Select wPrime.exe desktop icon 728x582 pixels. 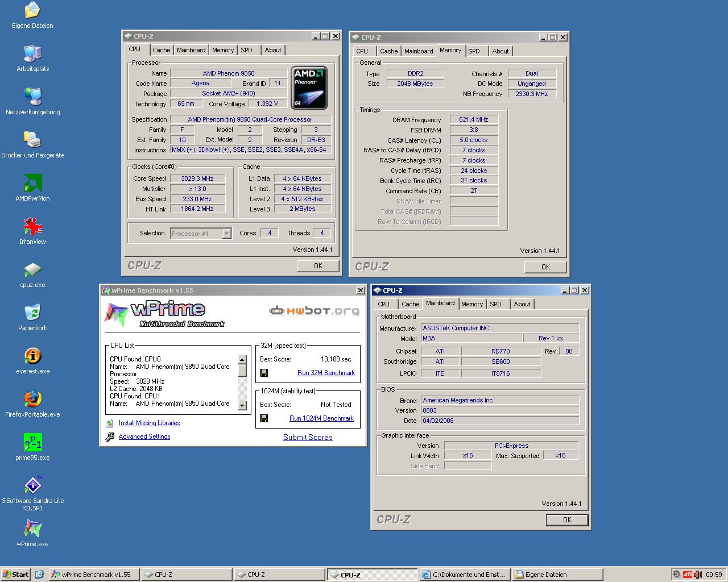pos(32,534)
